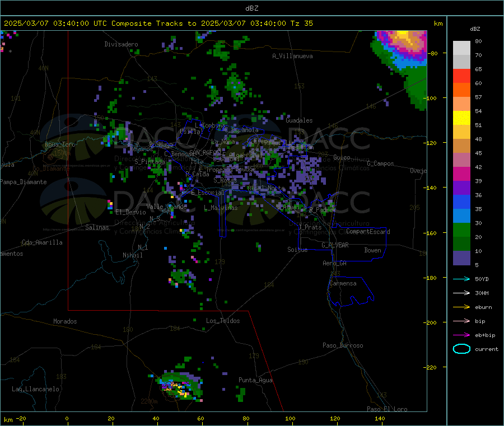
Task: Click the cyan current ellipse icon
Action: [461, 349]
